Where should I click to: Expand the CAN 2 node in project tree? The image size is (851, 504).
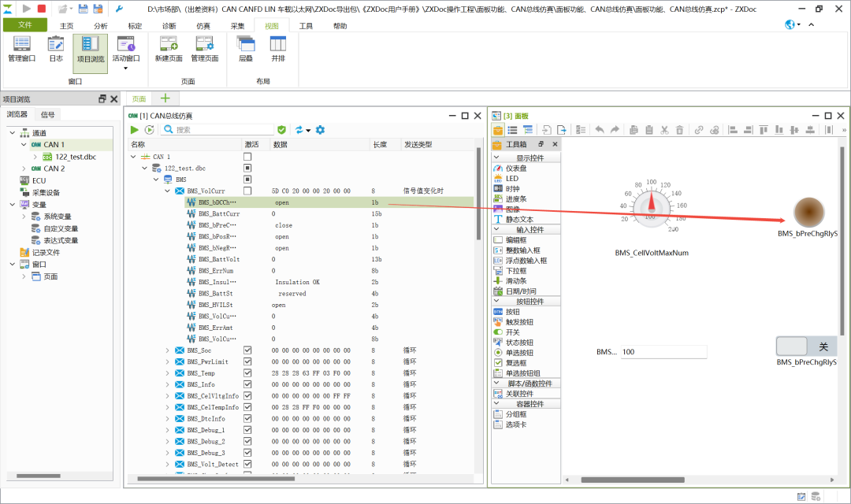[24, 169]
